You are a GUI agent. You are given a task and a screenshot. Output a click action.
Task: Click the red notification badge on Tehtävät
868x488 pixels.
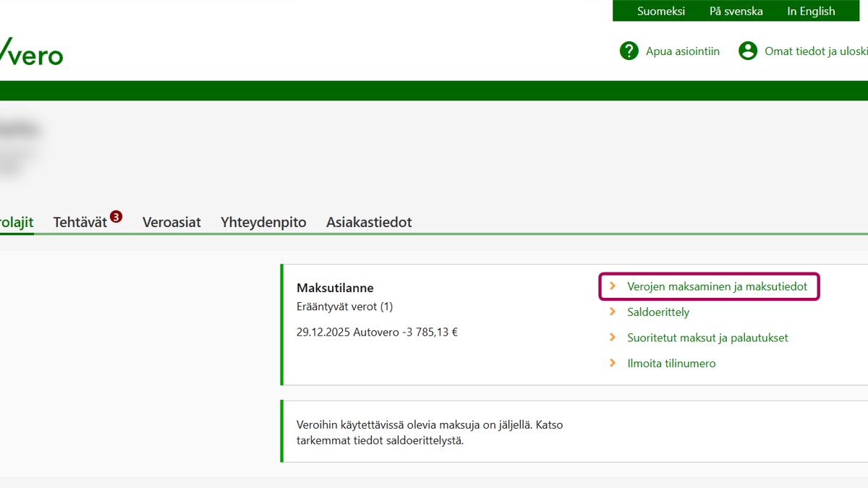116,216
